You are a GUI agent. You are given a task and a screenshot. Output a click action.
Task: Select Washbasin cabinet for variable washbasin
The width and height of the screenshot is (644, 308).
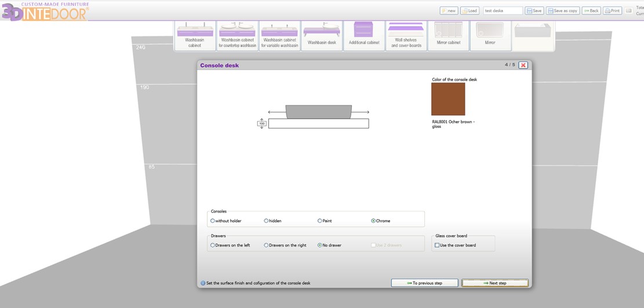coord(279,35)
